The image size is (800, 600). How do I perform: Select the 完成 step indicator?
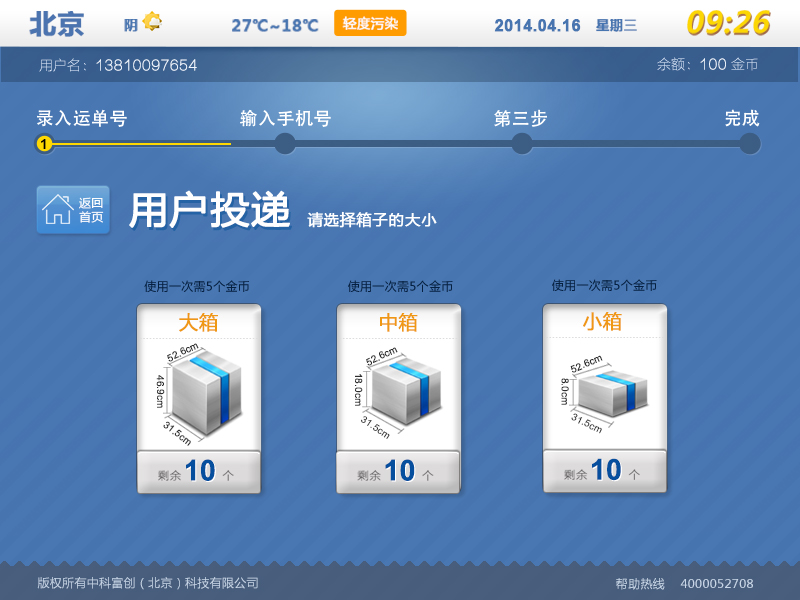click(x=750, y=144)
